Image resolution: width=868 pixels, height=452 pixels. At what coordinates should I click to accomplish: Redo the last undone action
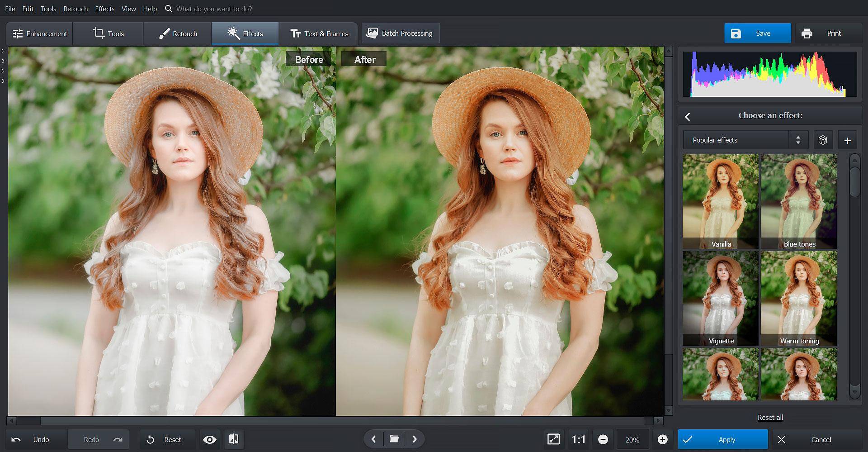tap(98, 439)
